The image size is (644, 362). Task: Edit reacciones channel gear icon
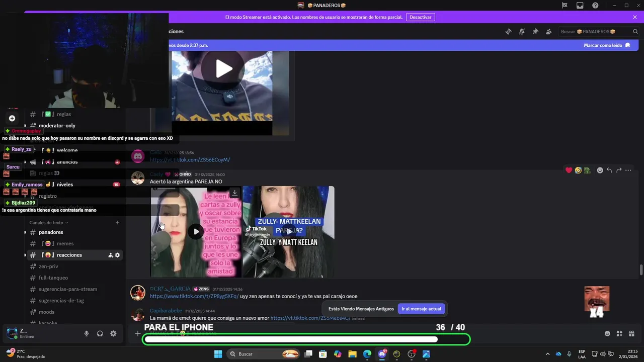coord(118,255)
